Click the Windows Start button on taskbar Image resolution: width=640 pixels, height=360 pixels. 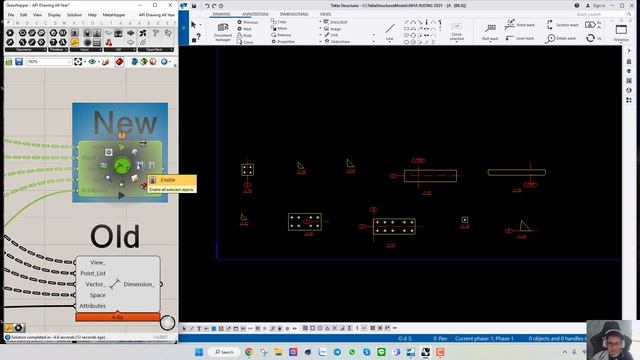(x=199, y=352)
